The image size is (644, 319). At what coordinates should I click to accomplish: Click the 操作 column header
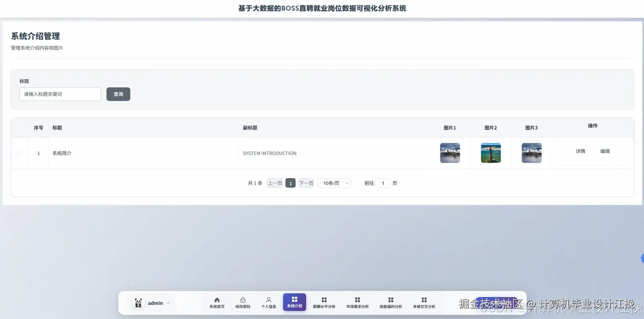click(x=593, y=125)
